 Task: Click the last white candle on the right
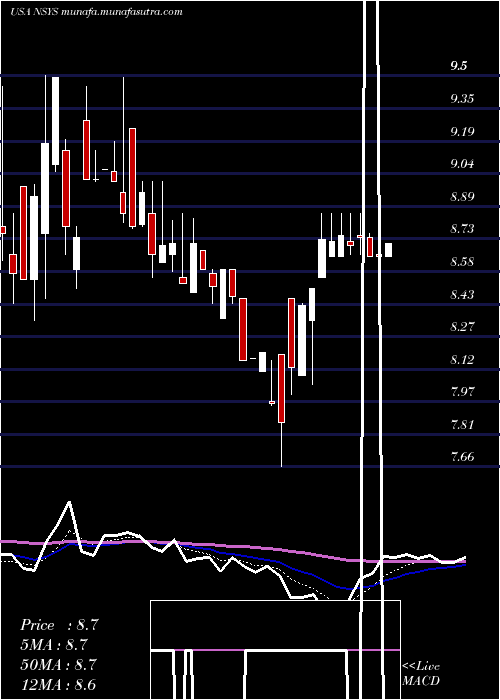[388, 250]
